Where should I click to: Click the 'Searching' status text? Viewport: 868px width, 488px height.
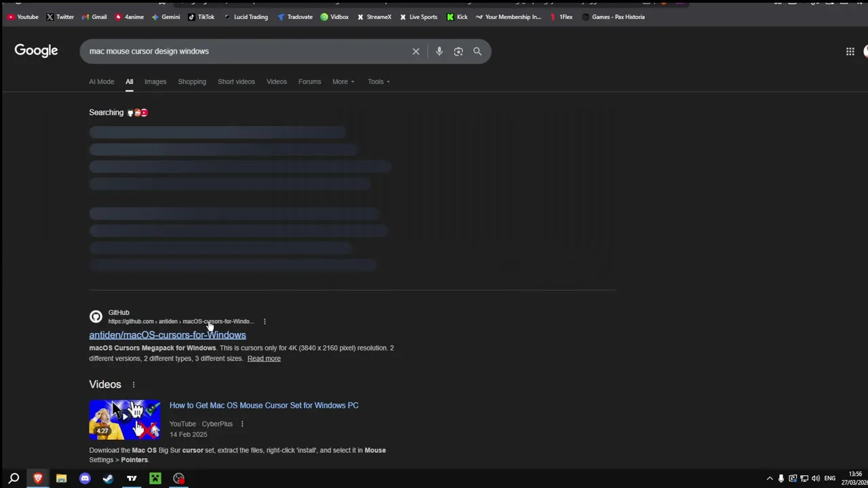tap(106, 113)
